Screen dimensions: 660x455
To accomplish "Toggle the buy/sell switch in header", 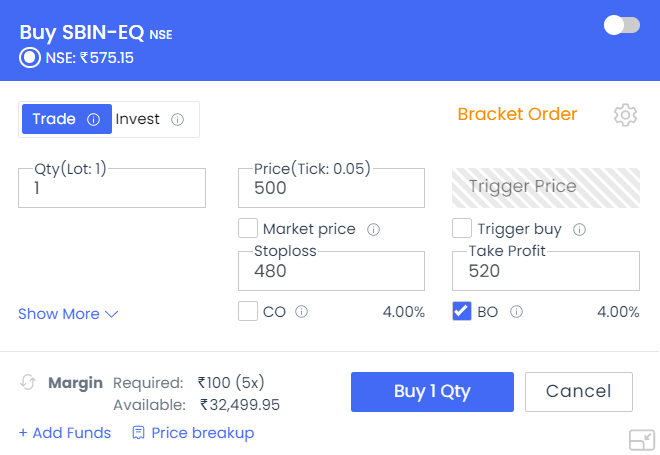I will pyautogui.click(x=622, y=25).
